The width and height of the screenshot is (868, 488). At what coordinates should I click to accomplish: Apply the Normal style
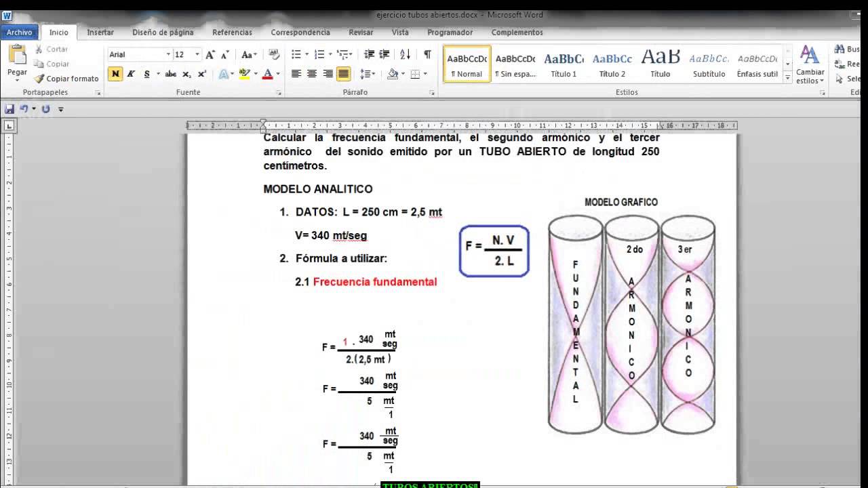click(x=467, y=64)
